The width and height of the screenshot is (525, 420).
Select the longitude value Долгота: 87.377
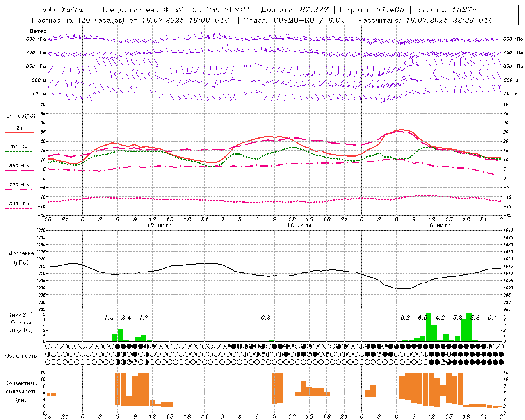click(x=295, y=10)
